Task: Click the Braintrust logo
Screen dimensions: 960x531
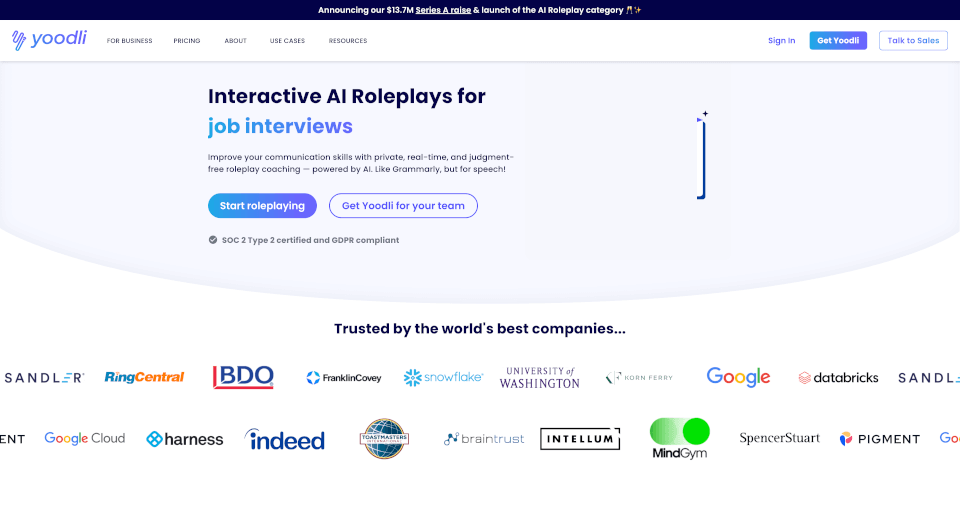Action: pyautogui.click(x=484, y=439)
